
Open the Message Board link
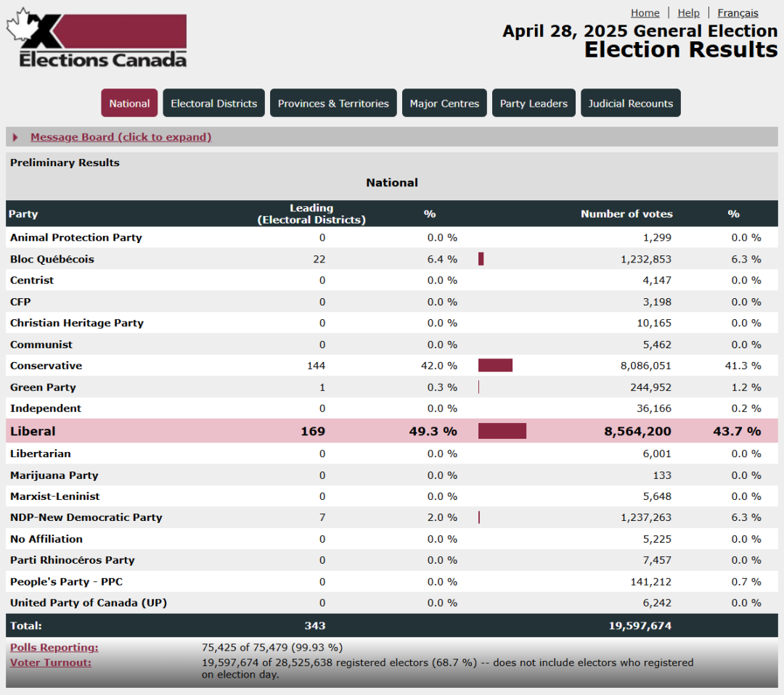click(x=121, y=137)
